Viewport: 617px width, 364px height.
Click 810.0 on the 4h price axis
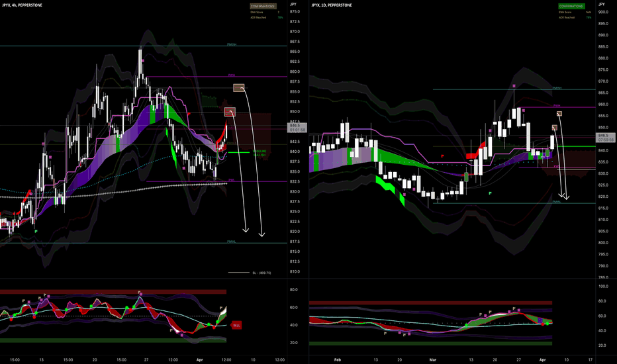[x=295, y=271]
